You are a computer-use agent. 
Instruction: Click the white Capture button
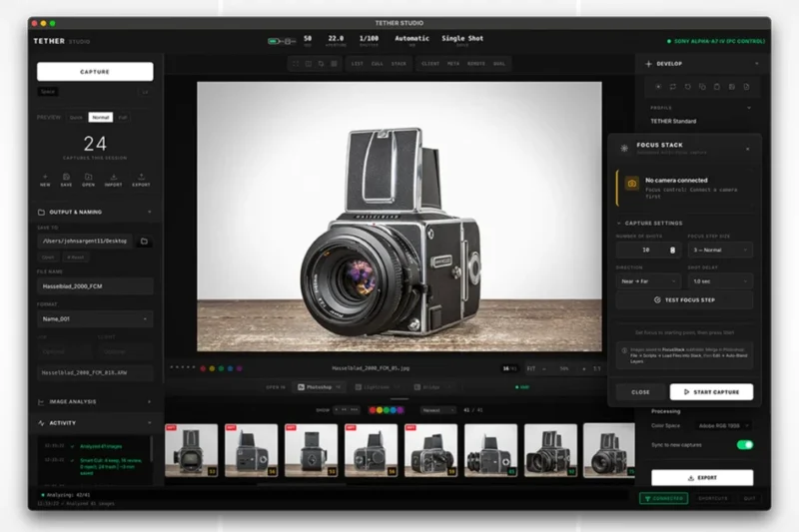[x=95, y=72]
